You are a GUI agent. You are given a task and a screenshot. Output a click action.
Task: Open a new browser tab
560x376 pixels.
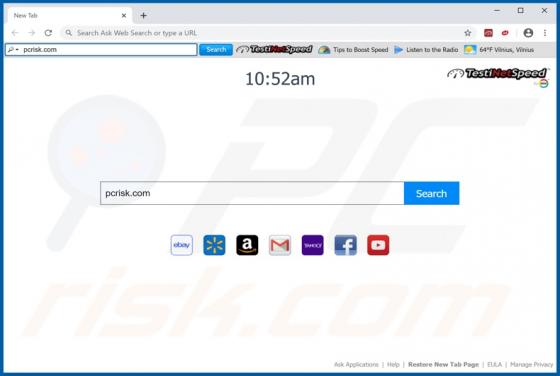144,15
